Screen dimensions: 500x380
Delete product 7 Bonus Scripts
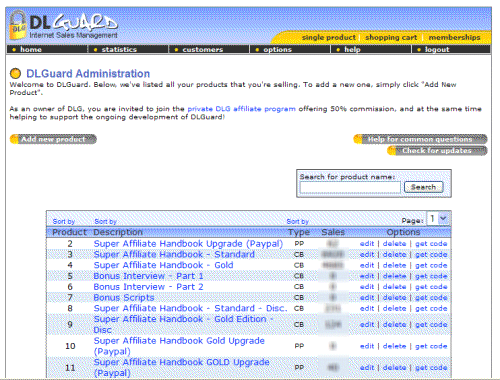click(x=394, y=297)
